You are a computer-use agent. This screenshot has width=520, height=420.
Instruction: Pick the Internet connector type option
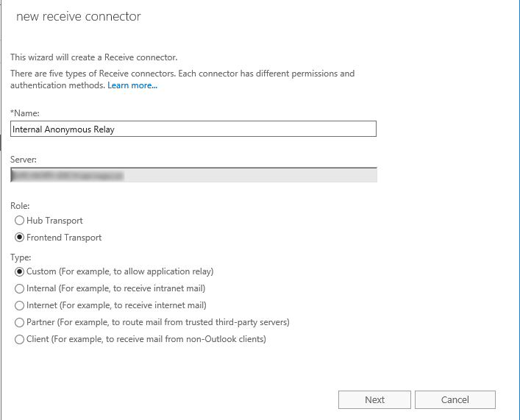pyautogui.click(x=20, y=305)
